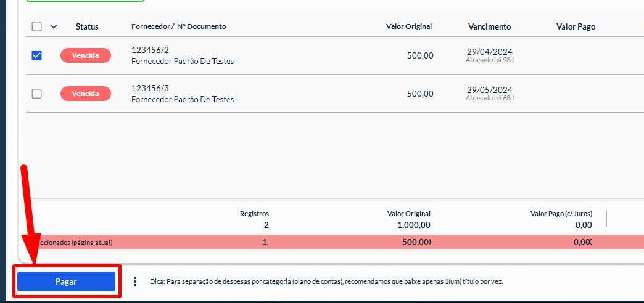Sort by Fornecedor / Nº Documento header
The height and width of the screenshot is (303, 644).
coord(178,26)
